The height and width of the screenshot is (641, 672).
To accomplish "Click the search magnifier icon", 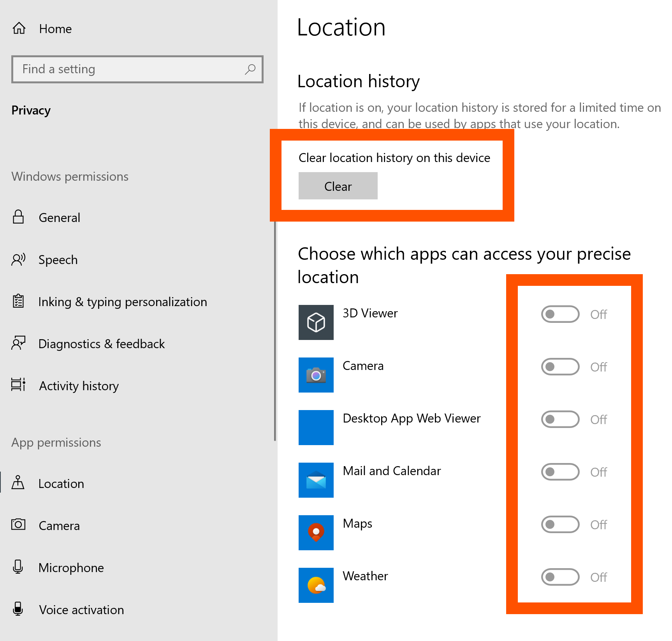I will [x=250, y=69].
